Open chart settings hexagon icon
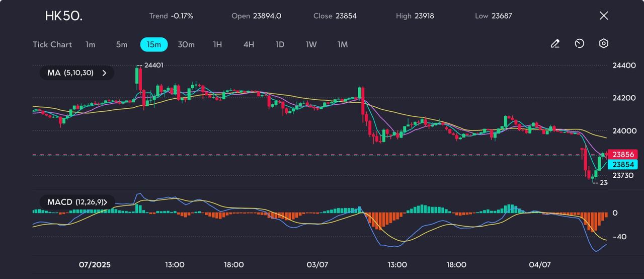Image resolution: width=644 pixels, height=279 pixels. tap(603, 44)
